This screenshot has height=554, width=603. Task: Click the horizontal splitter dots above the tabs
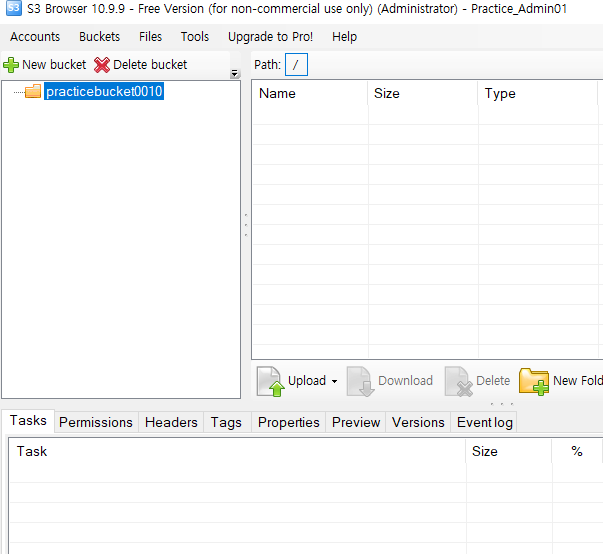[502, 404]
